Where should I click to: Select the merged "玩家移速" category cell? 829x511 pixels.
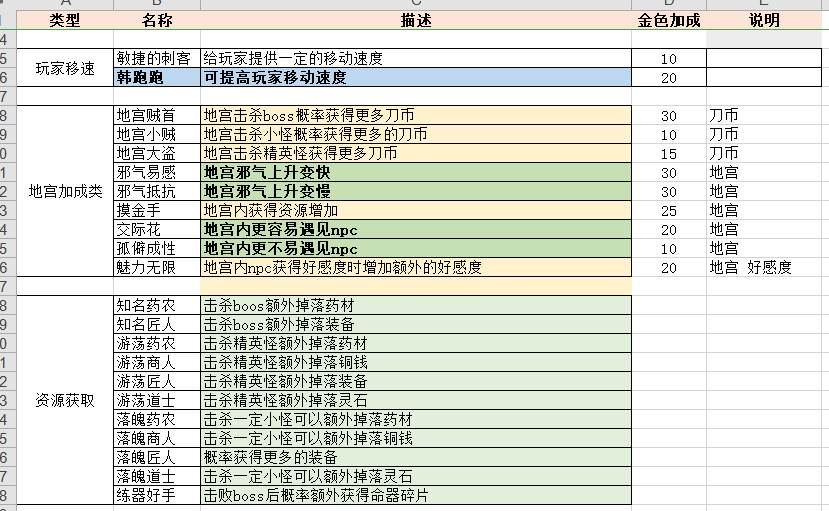point(65,68)
